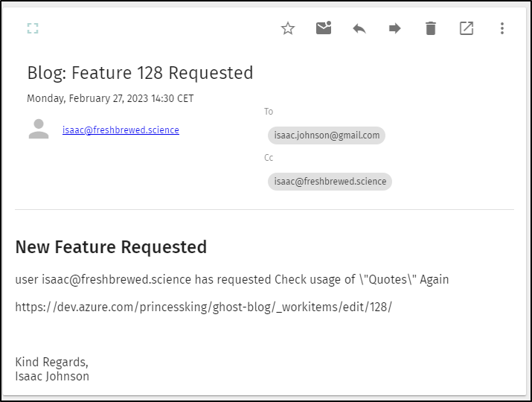The height and width of the screenshot is (402, 532).
Task: Click the sender avatar icon
Action: pyautogui.click(x=39, y=129)
